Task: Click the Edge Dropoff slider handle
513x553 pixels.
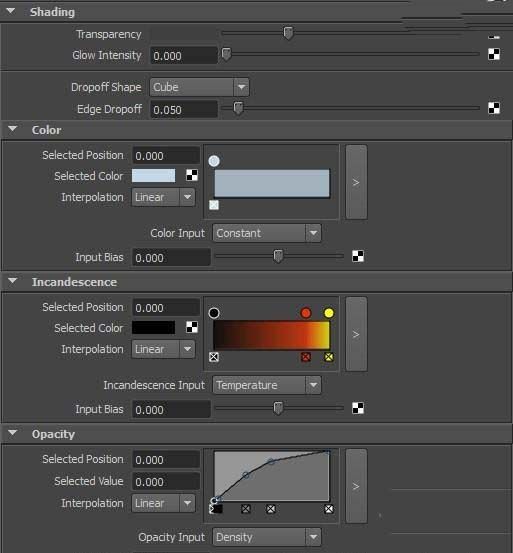Action: pyautogui.click(x=238, y=108)
